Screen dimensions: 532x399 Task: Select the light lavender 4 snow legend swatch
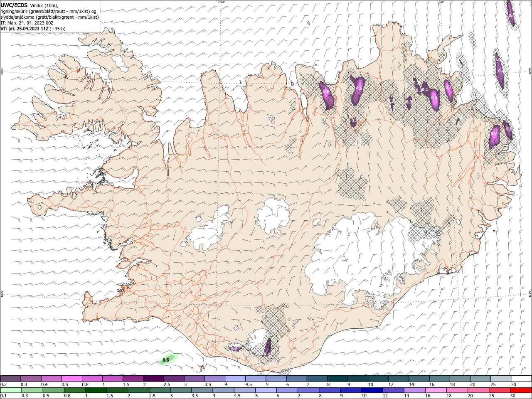[x=235, y=378]
